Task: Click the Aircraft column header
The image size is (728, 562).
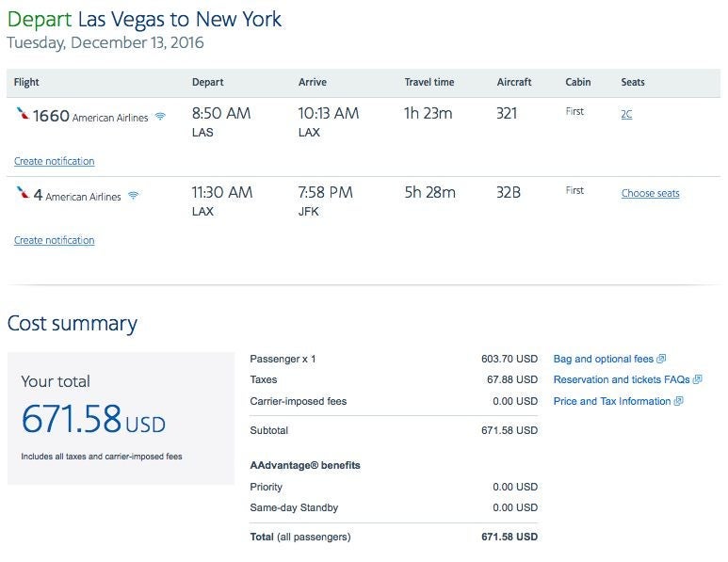Action: [x=514, y=82]
